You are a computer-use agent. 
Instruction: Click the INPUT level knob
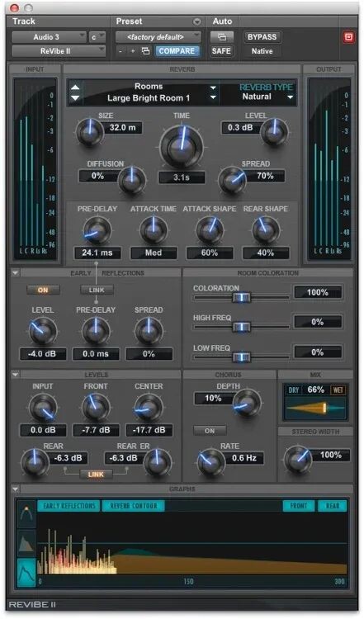[x=42, y=408]
